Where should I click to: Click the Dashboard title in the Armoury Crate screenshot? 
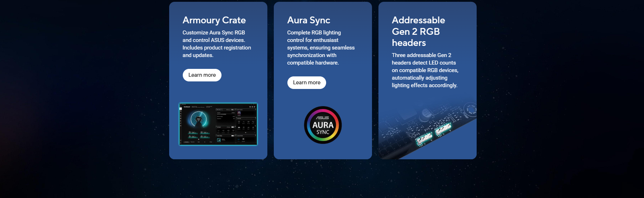coord(187,107)
